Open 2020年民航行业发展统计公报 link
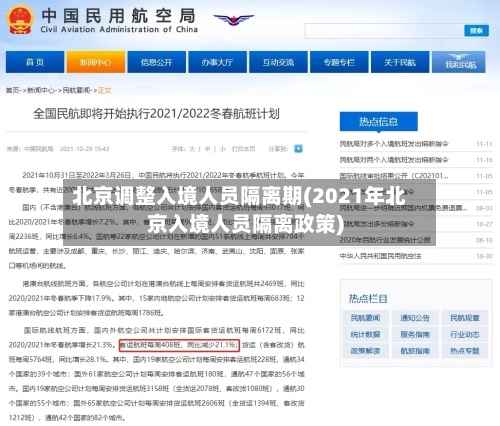This screenshot has height=426, width=500. 385,240
